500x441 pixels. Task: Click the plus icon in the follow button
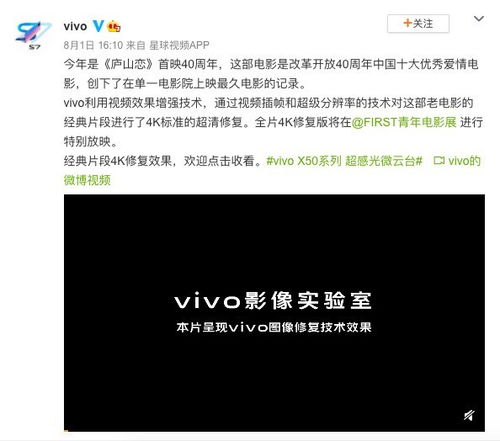point(407,23)
